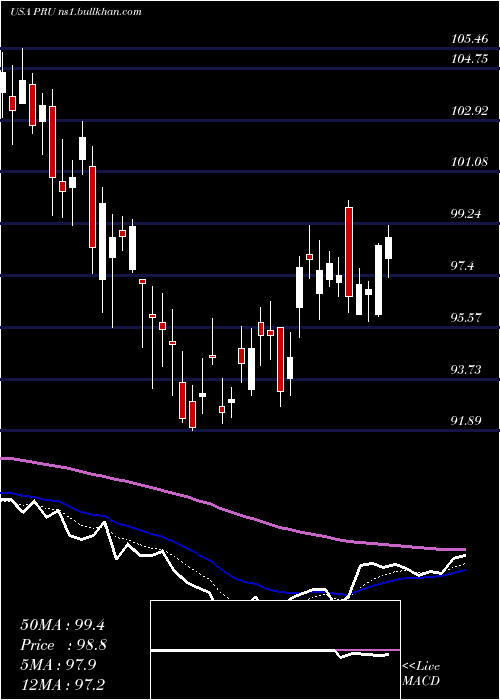The width and height of the screenshot is (500, 700).
Task: Click the 50MA : 99.4 readout
Action: click(x=62, y=625)
